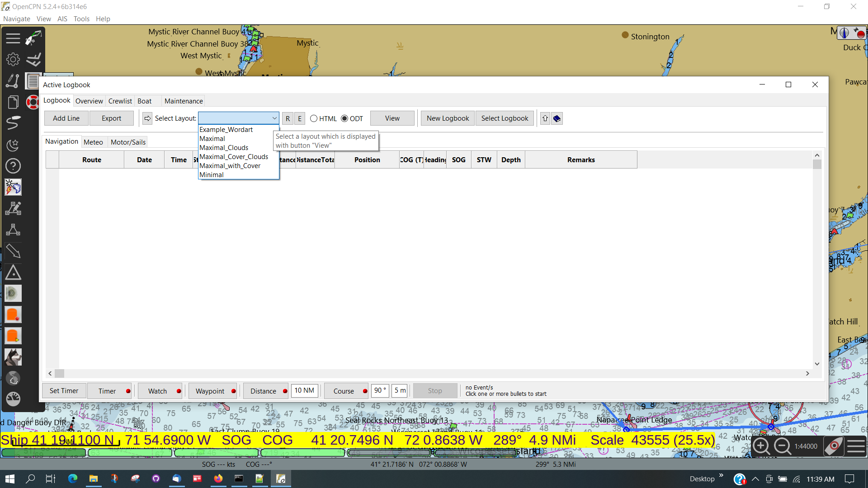Activate the Man Overboard lifebuoy icon
Viewport: 868px width, 488px height.
(33, 103)
